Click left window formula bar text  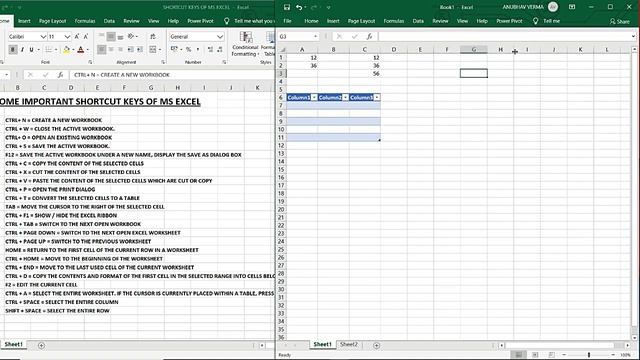pyautogui.click(x=122, y=75)
